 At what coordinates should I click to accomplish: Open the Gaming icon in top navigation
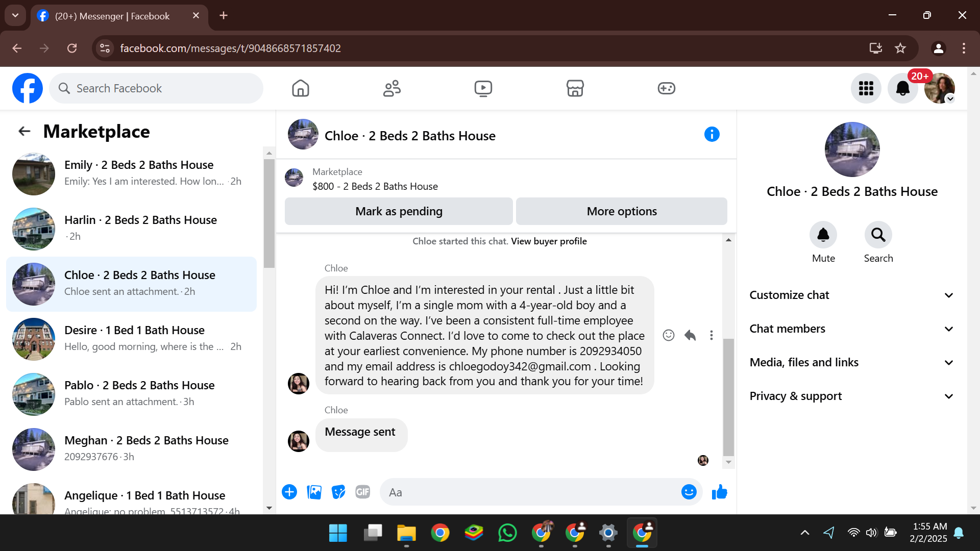pos(666,88)
